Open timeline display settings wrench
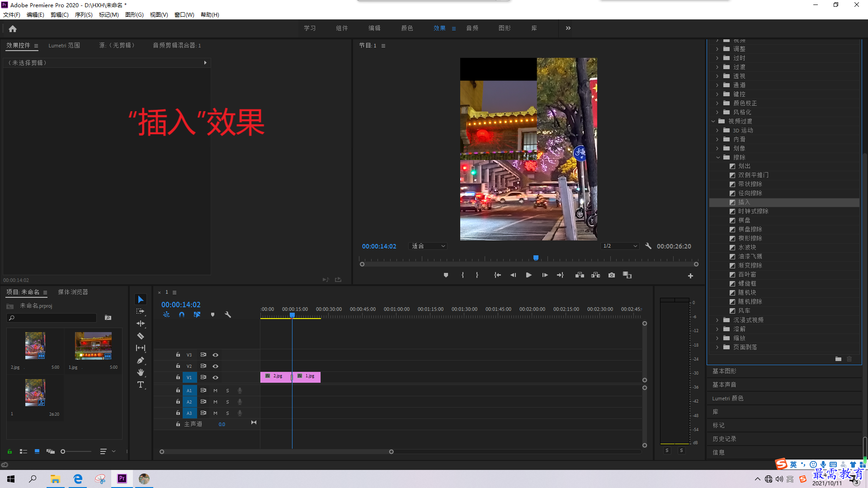Screen dimensions: 868x488 (x=228, y=314)
